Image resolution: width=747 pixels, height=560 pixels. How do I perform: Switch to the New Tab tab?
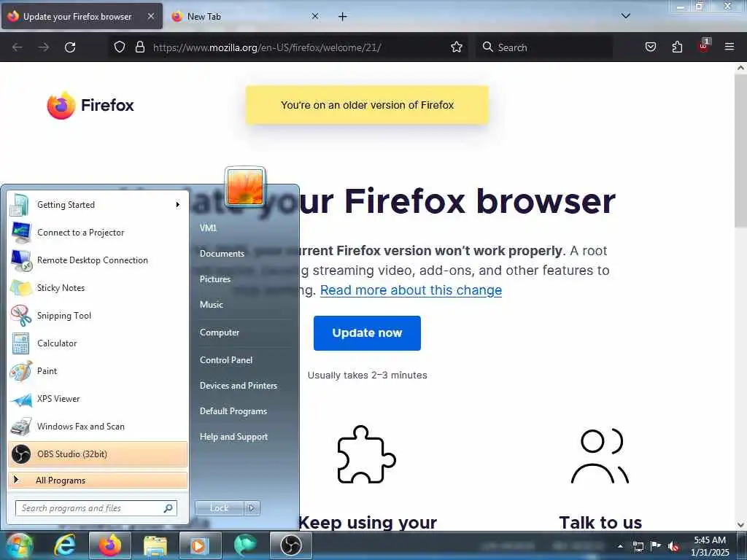pyautogui.click(x=245, y=16)
